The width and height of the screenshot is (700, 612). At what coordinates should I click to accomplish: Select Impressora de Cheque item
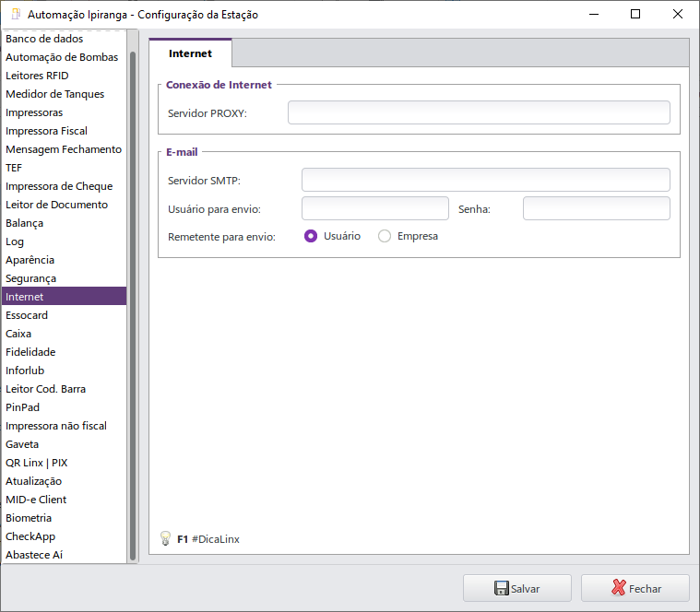tap(64, 186)
